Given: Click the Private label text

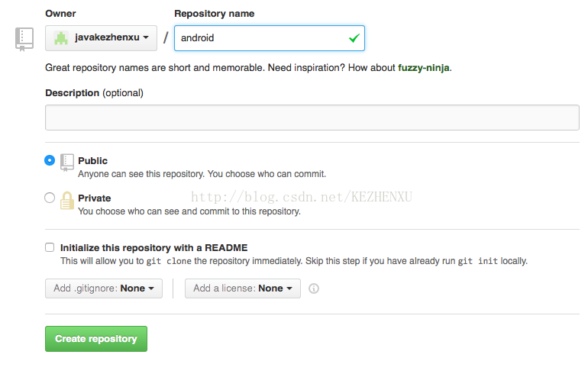Looking at the screenshot, I should pos(95,198).
